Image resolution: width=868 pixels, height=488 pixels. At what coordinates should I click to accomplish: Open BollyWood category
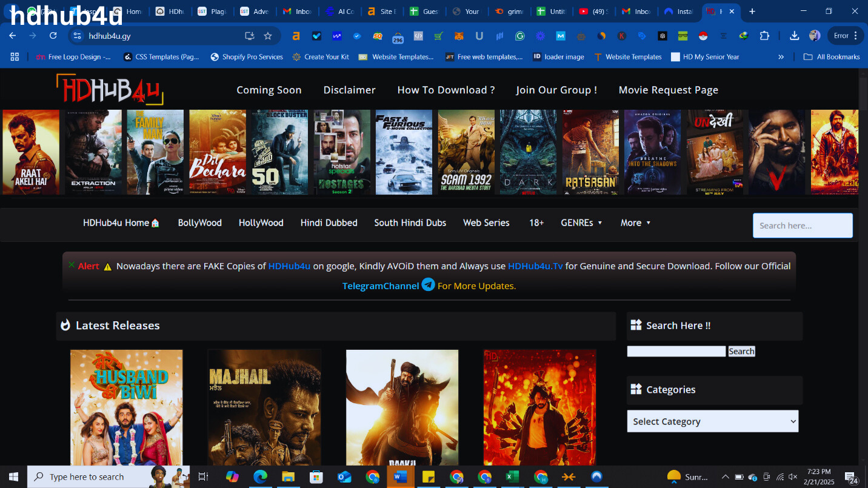pos(199,222)
